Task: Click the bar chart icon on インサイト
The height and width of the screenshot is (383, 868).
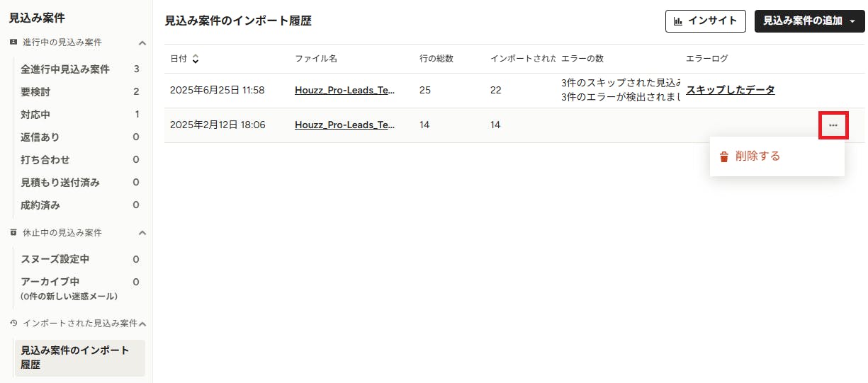Action: 678,21
